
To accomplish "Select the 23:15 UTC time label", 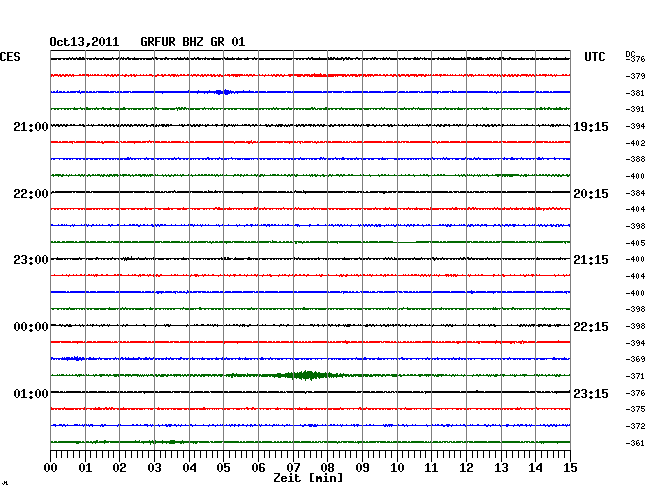I will (591, 393).
